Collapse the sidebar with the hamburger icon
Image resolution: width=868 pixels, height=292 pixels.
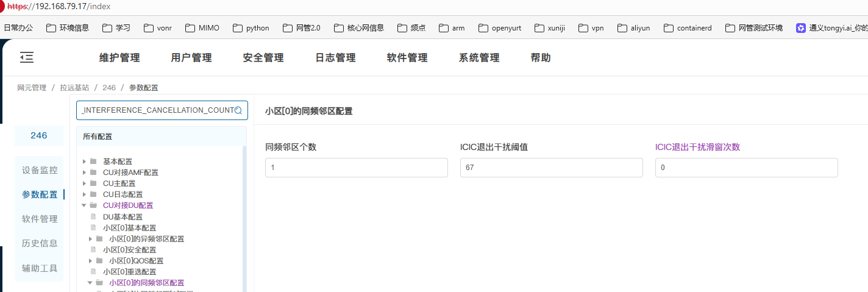pyautogui.click(x=27, y=58)
